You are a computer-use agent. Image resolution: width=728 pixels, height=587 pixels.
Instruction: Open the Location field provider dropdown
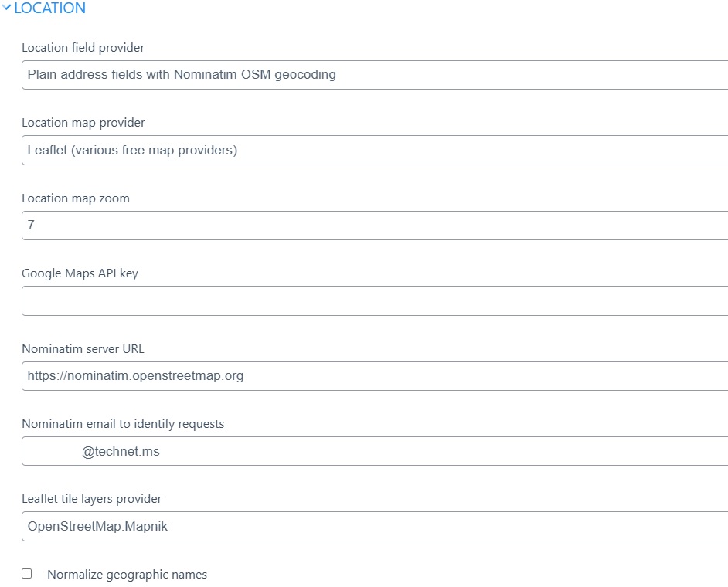click(x=374, y=75)
